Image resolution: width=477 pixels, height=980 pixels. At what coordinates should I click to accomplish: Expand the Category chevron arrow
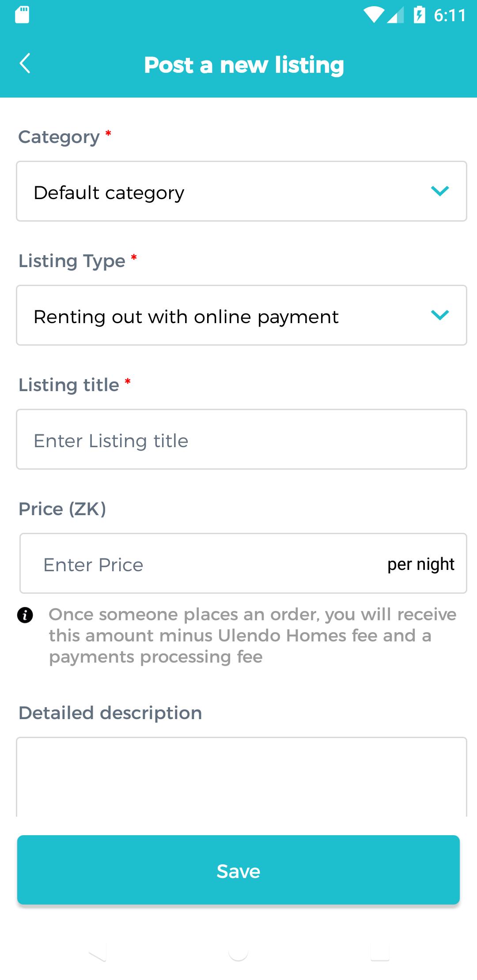tap(440, 191)
